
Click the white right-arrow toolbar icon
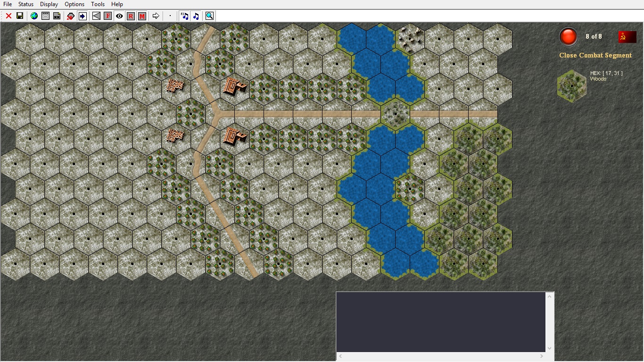pos(156,16)
